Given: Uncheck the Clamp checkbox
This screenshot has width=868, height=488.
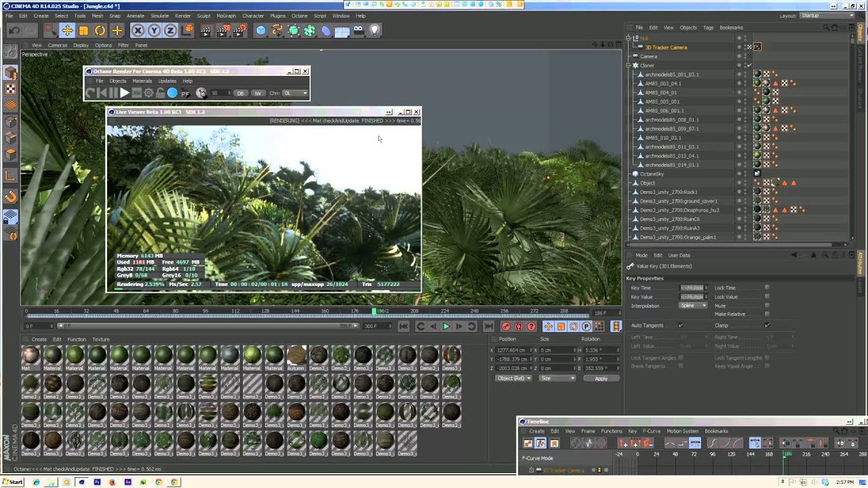Looking at the screenshot, I should [767, 325].
